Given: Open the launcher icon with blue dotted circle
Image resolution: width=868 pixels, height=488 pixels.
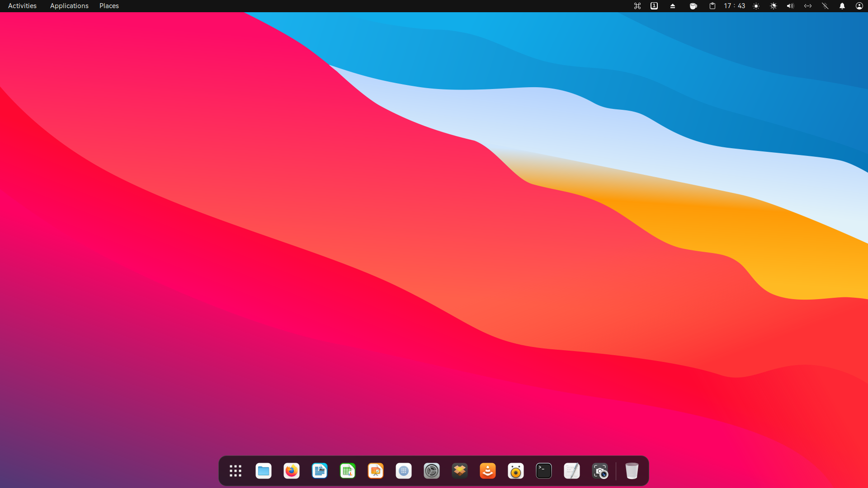Looking at the screenshot, I should click(x=404, y=471).
